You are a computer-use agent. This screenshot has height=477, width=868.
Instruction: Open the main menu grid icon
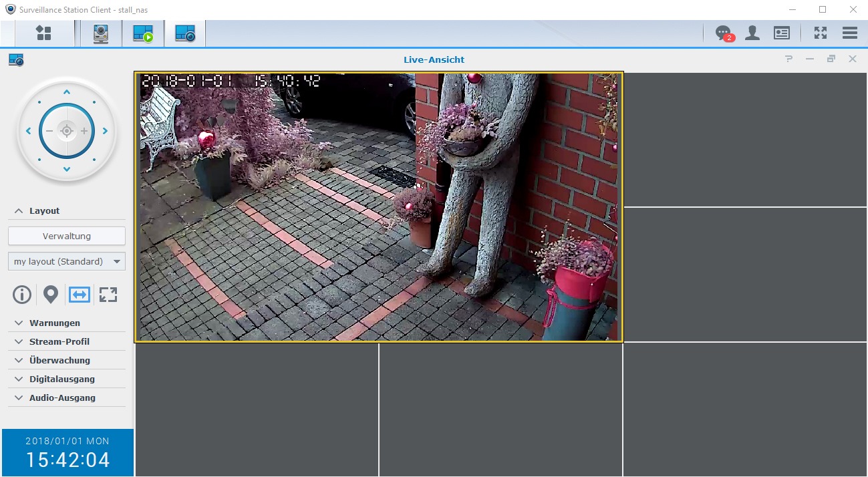pyautogui.click(x=44, y=33)
